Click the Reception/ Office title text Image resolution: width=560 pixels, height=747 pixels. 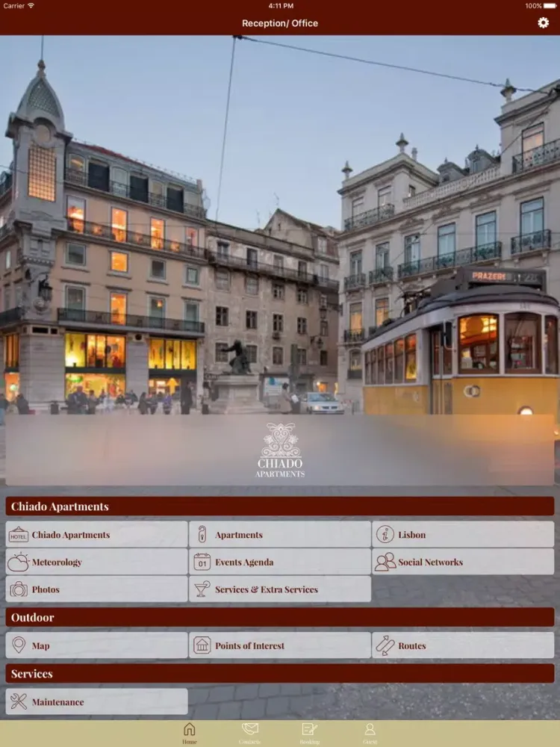280,23
